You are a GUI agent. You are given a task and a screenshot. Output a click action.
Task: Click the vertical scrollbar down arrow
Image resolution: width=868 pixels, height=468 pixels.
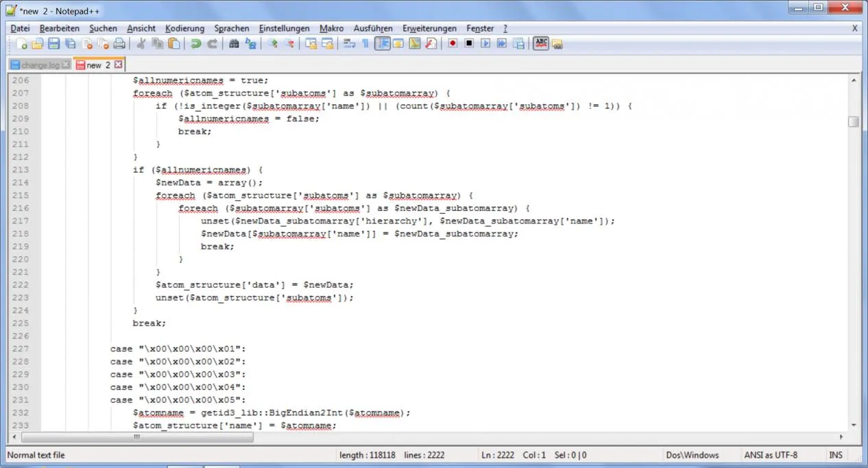pos(854,425)
